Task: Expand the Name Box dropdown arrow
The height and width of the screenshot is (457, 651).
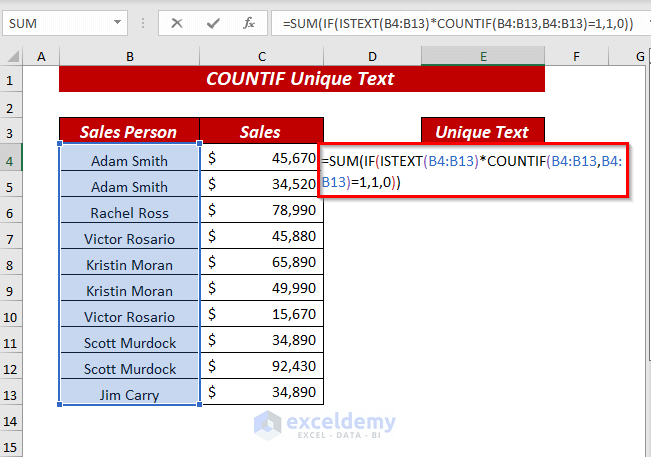Action: click(x=119, y=22)
